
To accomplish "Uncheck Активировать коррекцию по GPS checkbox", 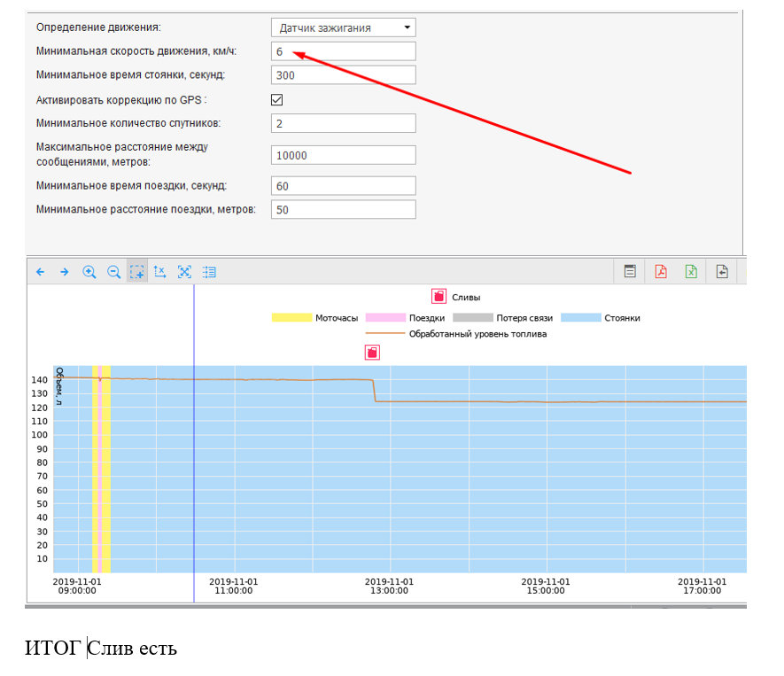I will [277, 100].
